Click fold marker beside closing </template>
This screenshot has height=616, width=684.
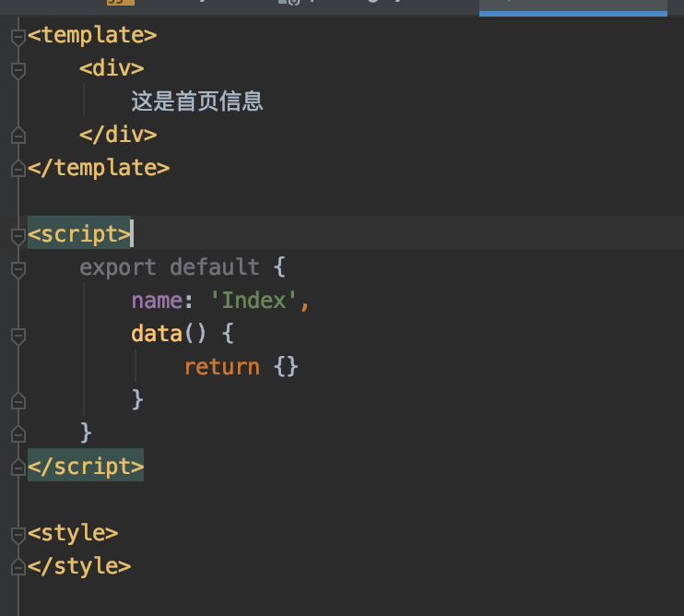click(x=18, y=169)
